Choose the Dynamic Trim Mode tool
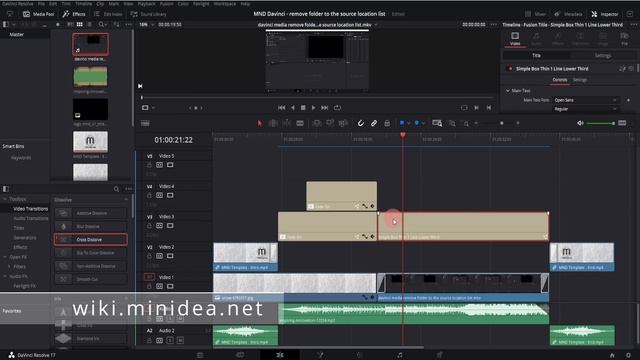Viewport: 640px width, 360px height. point(287,123)
